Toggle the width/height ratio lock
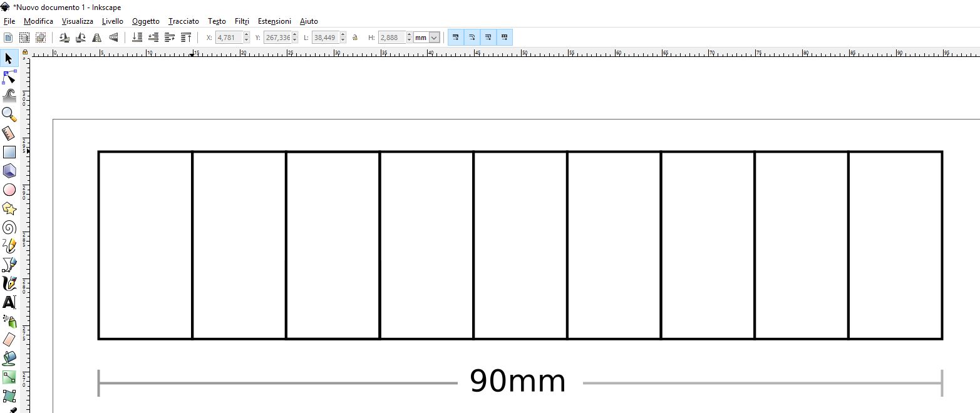 pyautogui.click(x=355, y=38)
